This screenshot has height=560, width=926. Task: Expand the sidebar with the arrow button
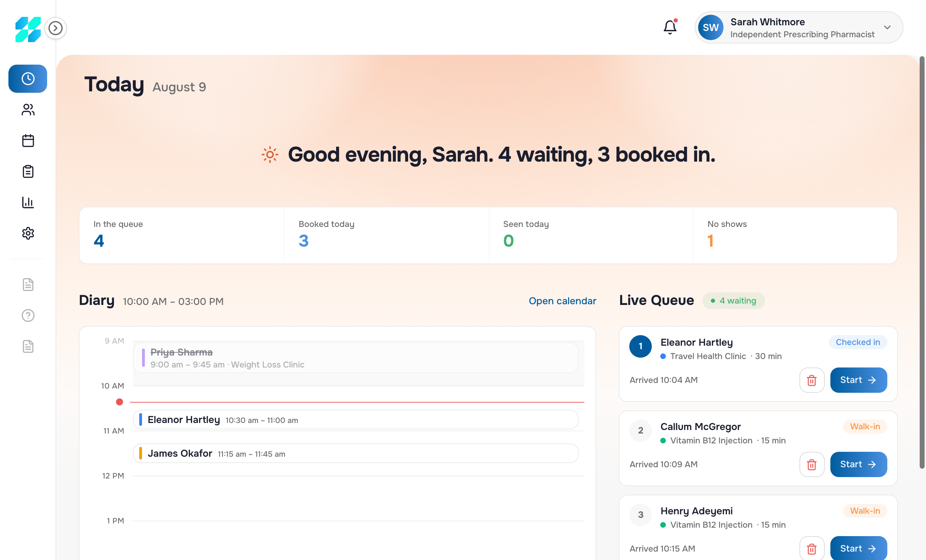pos(56,28)
